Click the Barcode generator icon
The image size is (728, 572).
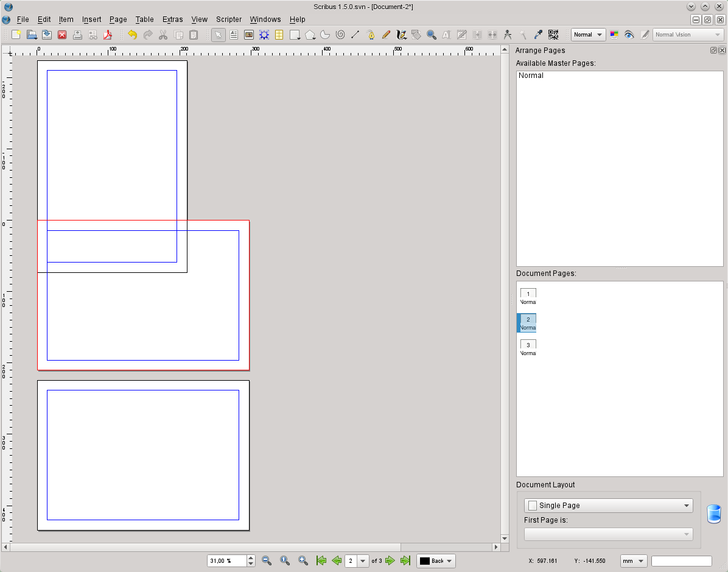tap(553, 35)
